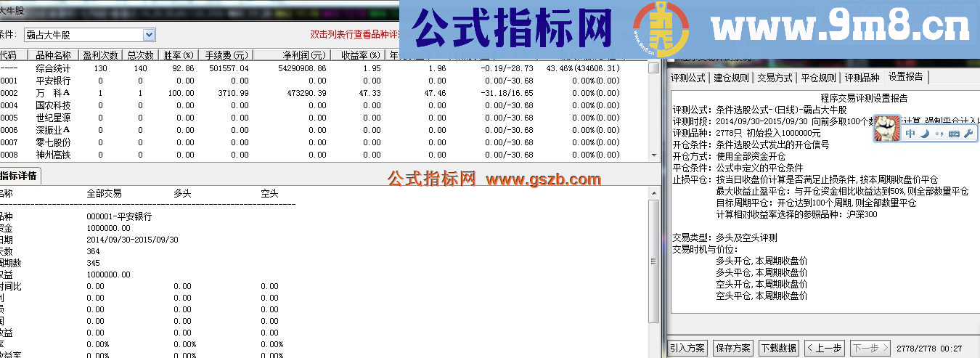
Task: Click the fist avatar icon on input toolbar
Action: click(x=886, y=129)
